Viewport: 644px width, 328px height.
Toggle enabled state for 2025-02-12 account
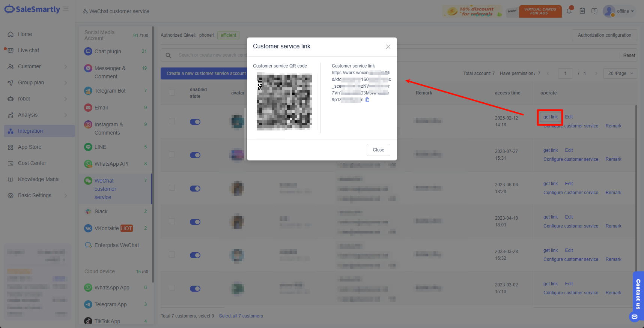click(x=195, y=122)
